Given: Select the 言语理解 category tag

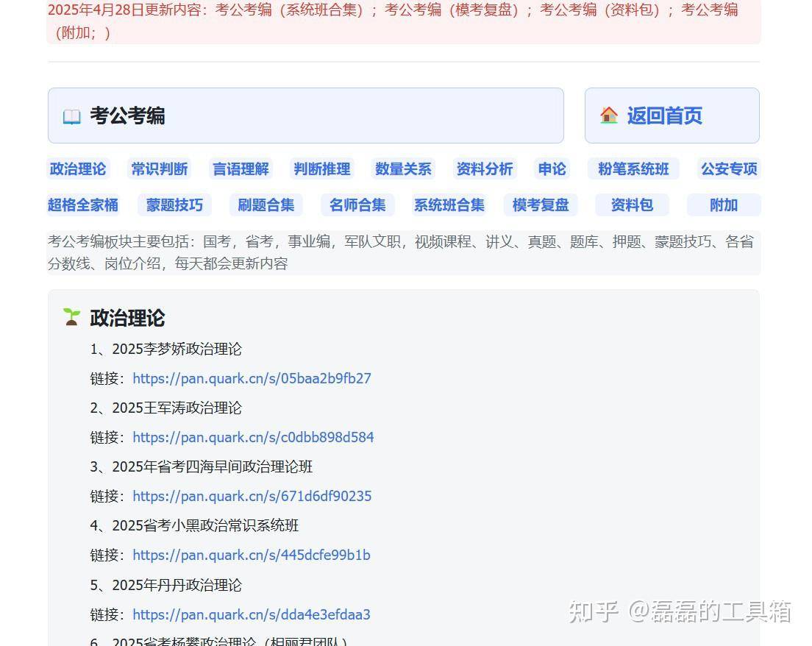Looking at the screenshot, I should pyautogui.click(x=241, y=169).
